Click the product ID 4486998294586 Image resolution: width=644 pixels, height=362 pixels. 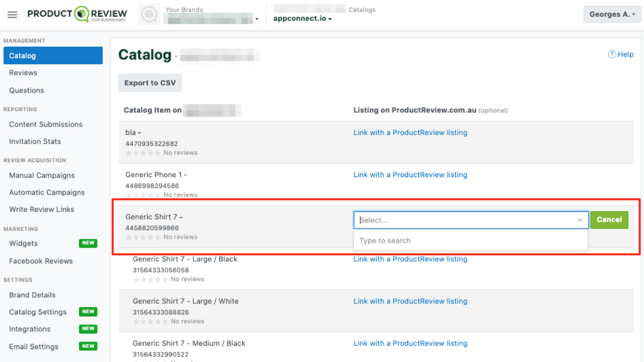[x=152, y=186]
